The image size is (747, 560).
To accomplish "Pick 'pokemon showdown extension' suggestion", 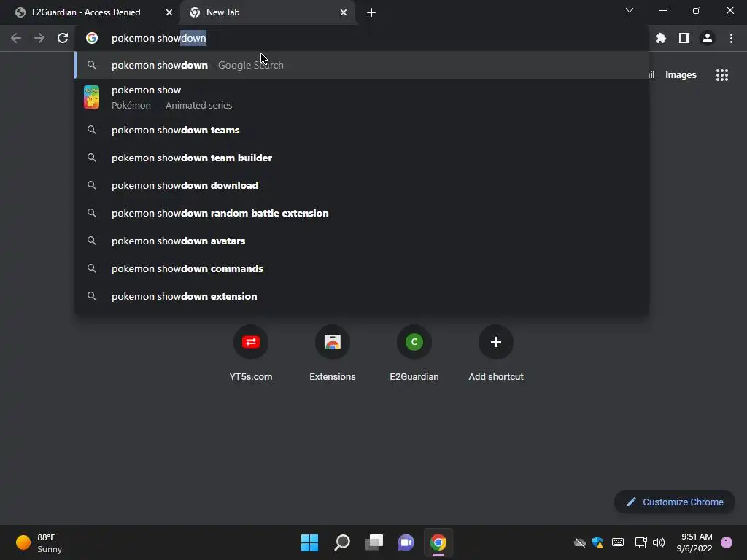I will click(362, 296).
